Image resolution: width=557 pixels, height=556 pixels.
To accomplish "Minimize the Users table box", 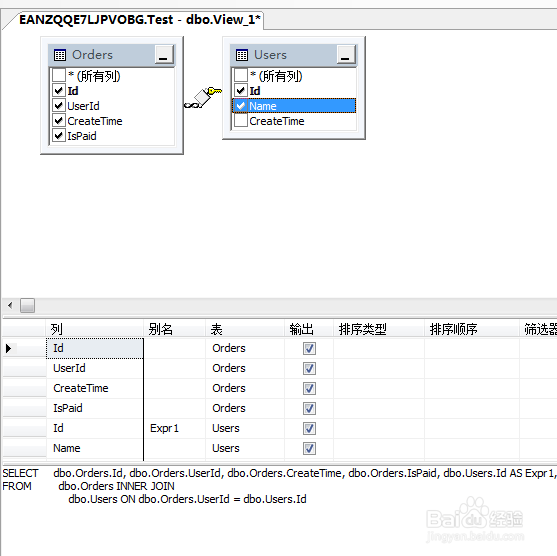I will 346,54.
